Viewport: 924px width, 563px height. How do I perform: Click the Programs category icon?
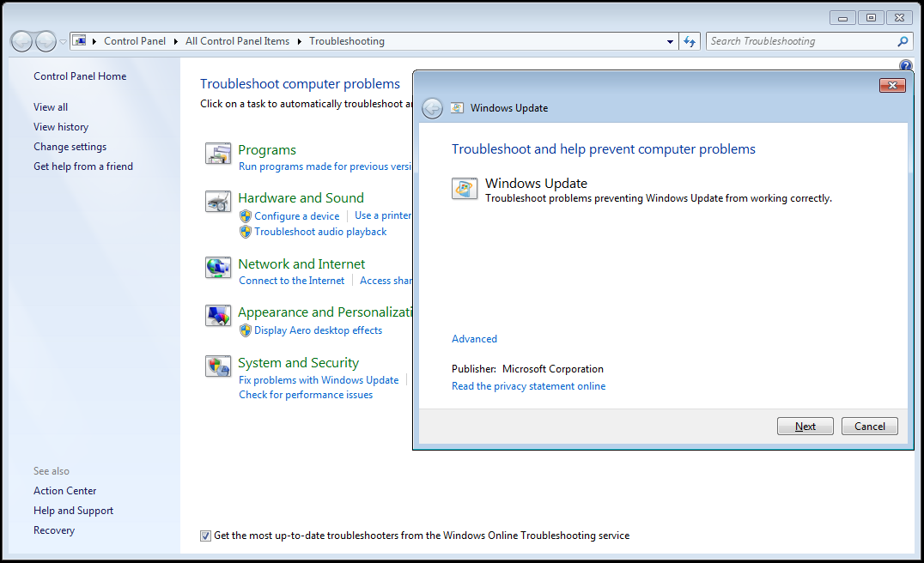pos(218,153)
